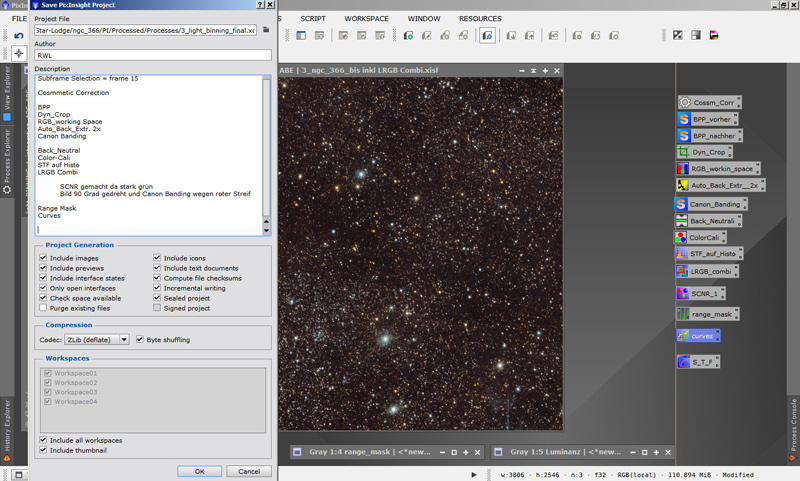Toggle the Sealed project checkbox
The width and height of the screenshot is (800, 481).
point(157,298)
